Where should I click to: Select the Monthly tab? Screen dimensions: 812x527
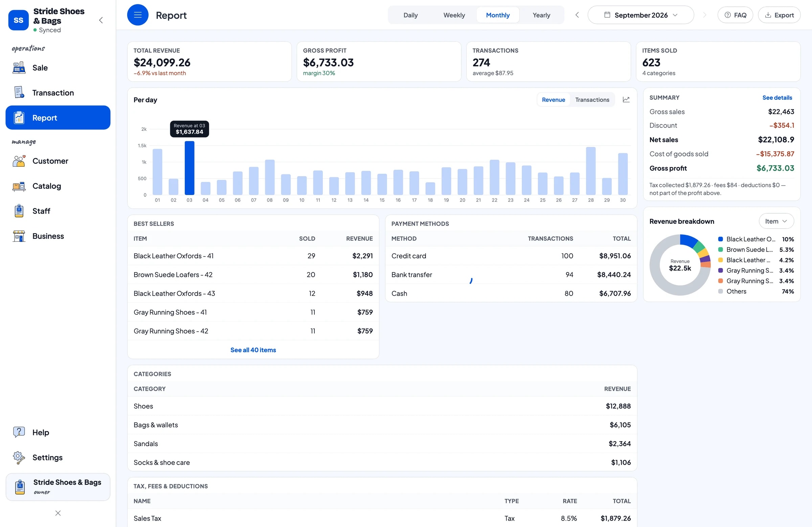click(497, 15)
